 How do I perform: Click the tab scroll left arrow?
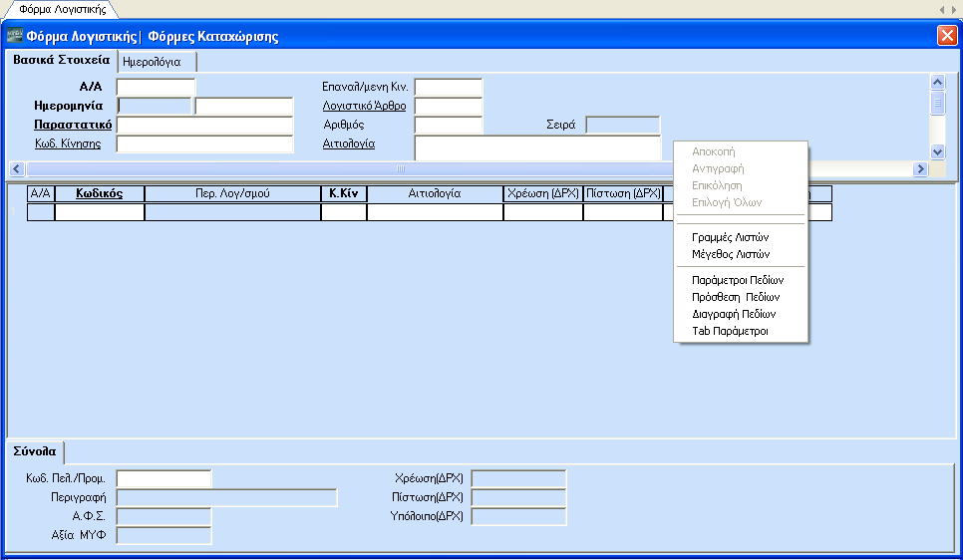pyautogui.click(x=942, y=10)
